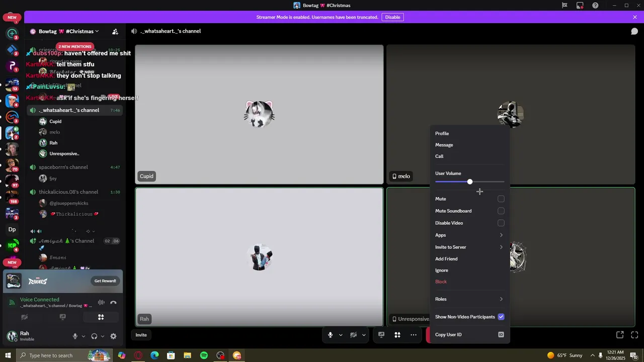
Task: Toggle noise suppression waveform icon
Action: pyautogui.click(x=101, y=303)
